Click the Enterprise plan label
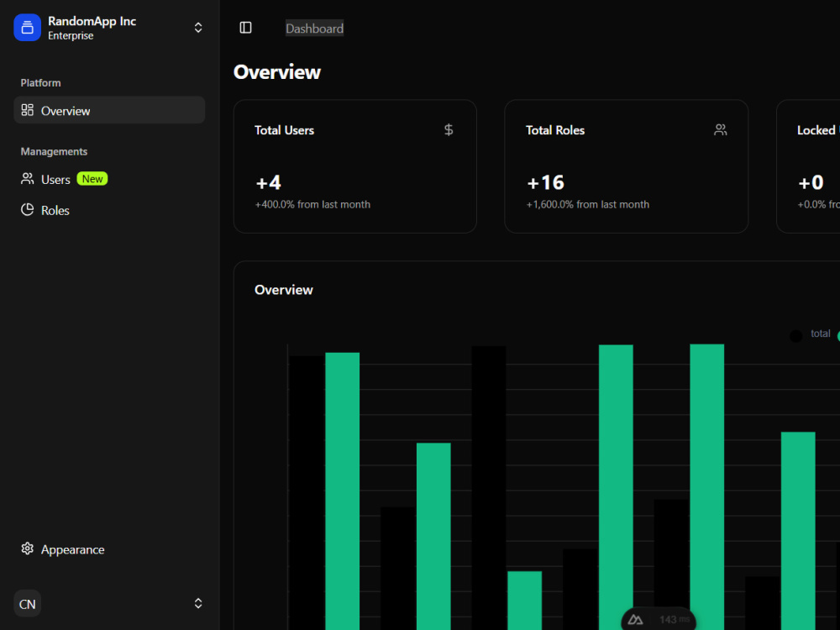Image resolution: width=840 pixels, height=630 pixels. (x=71, y=36)
